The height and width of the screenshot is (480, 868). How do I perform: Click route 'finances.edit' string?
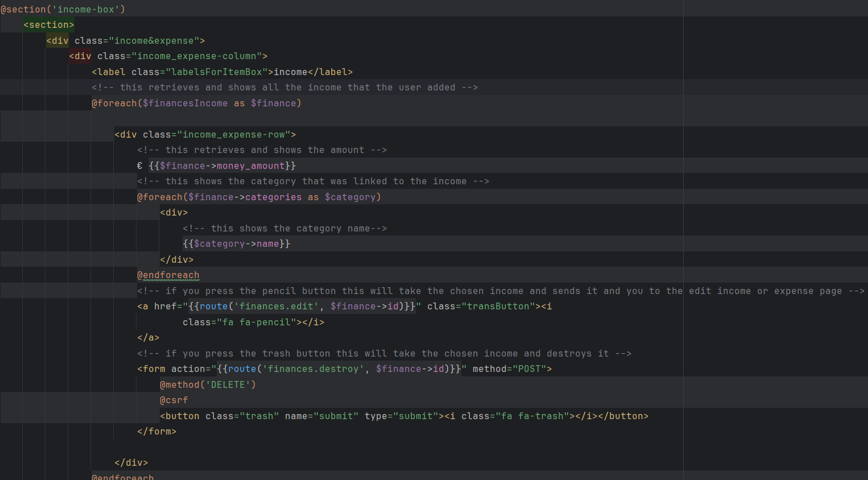coord(276,307)
